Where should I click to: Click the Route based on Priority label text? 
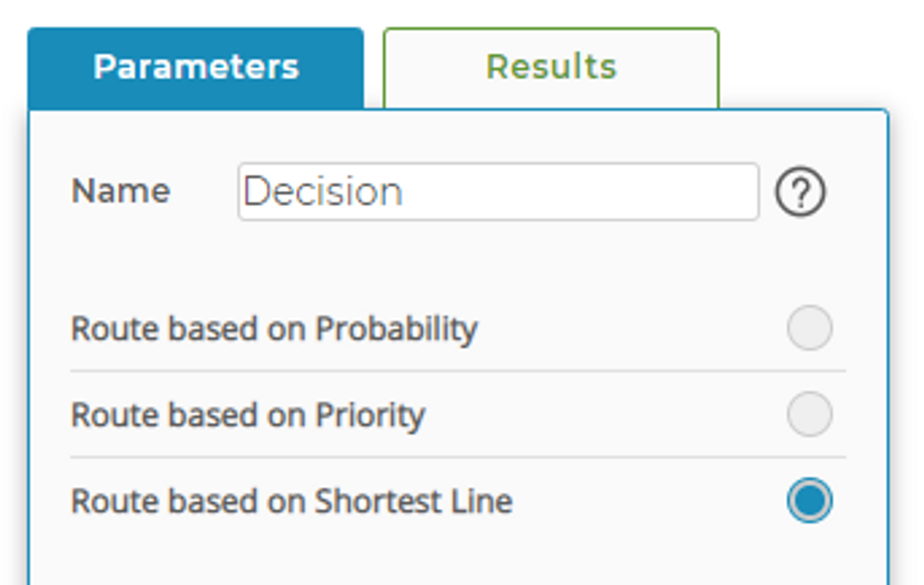pos(249,414)
